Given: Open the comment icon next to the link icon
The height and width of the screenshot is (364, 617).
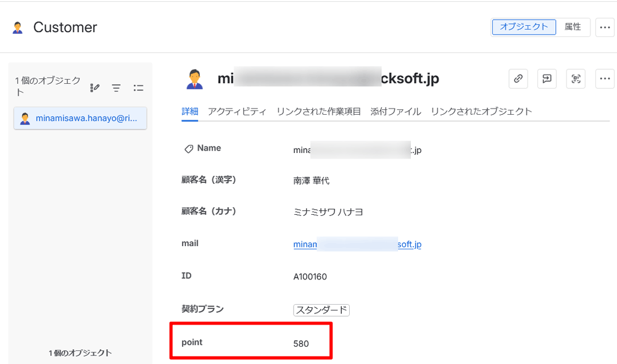Looking at the screenshot, I should [547, 78].
